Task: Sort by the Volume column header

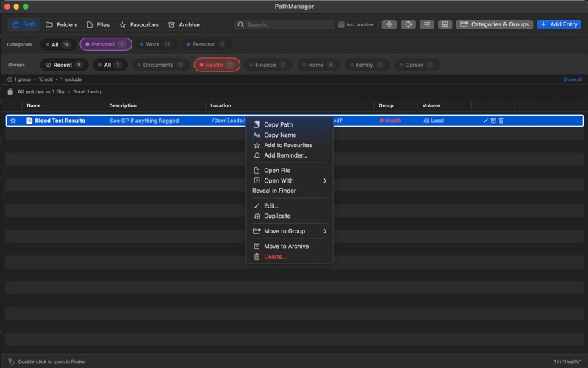Action: tap(431, 105)
